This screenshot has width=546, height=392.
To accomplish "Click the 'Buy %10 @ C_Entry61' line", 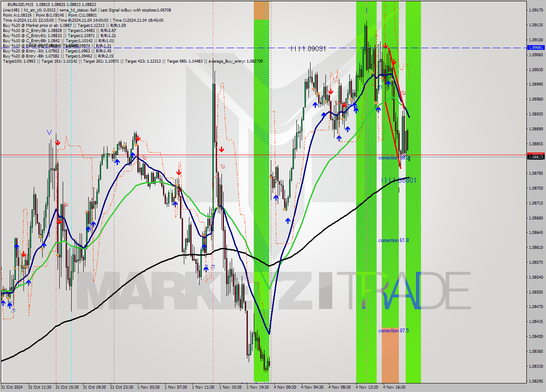I will [x=59, y=35].
